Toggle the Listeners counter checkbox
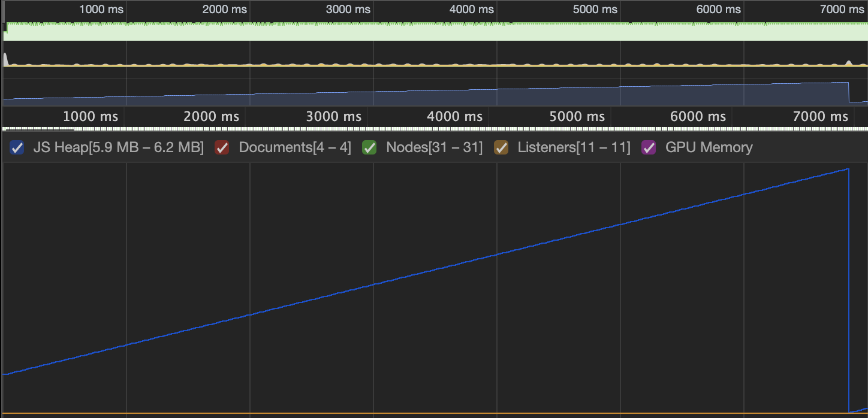Image resolution: width=868 pixels, height=418 pixels. [501, 147]
